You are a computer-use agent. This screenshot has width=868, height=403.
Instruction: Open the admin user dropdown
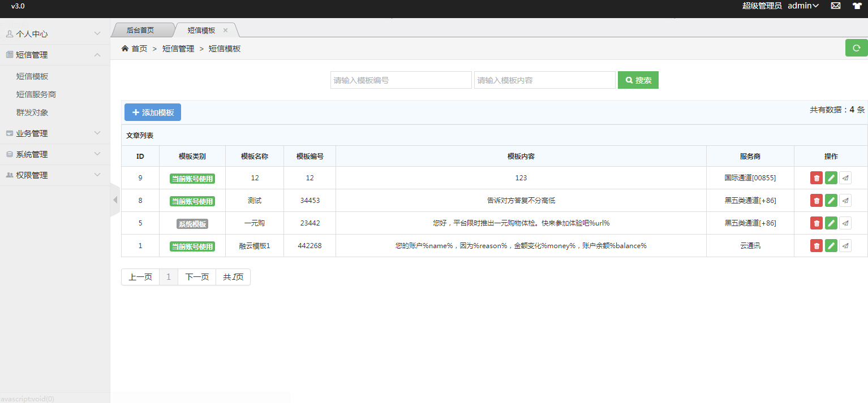(x=803, y=6)
